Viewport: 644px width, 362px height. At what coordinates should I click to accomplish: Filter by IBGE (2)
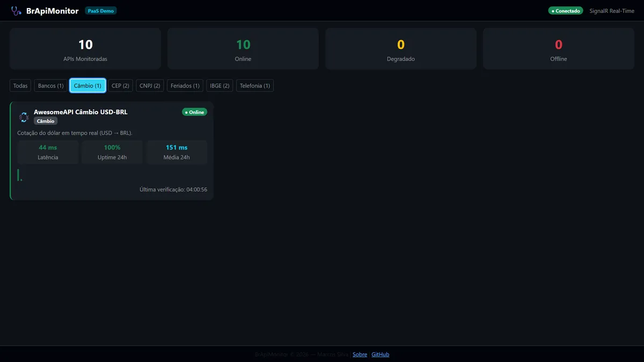click(220, 86)
